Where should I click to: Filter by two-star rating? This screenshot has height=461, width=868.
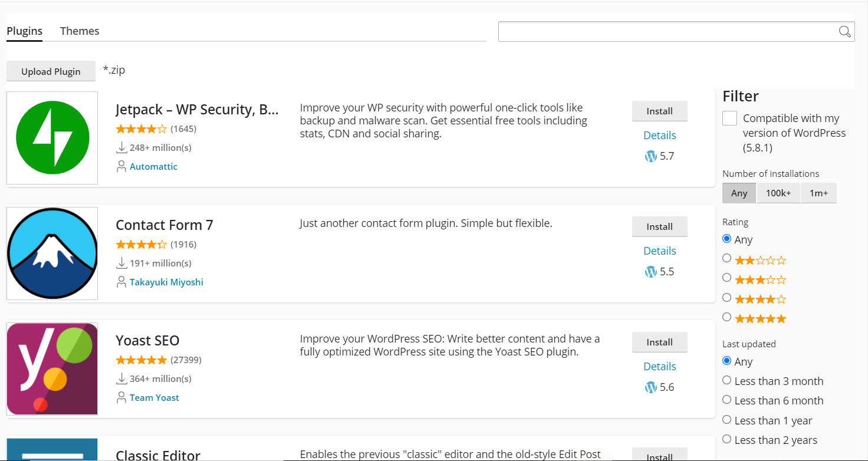click(726, 258)
